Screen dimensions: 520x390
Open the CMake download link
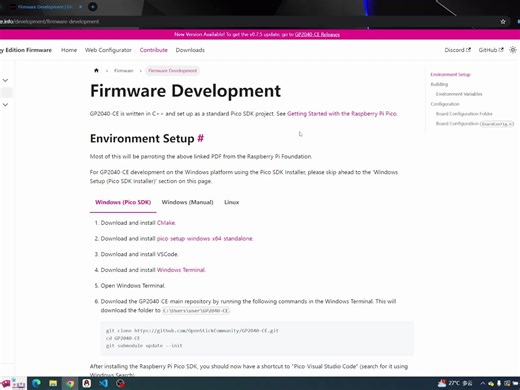click(x=166, y=223)
